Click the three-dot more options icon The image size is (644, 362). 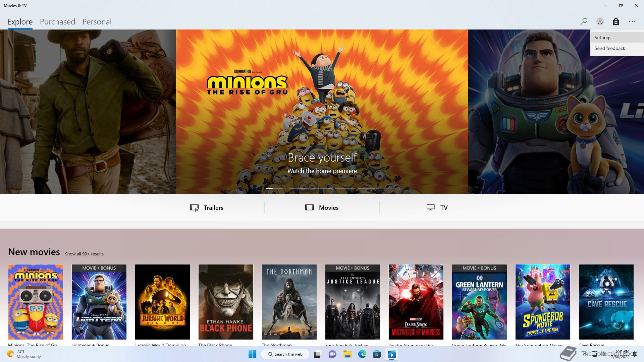632,21
